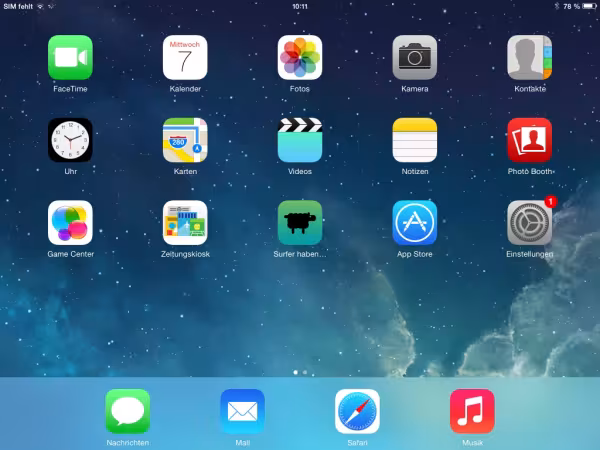Tap the first home screen page dot

coord(295,372)
